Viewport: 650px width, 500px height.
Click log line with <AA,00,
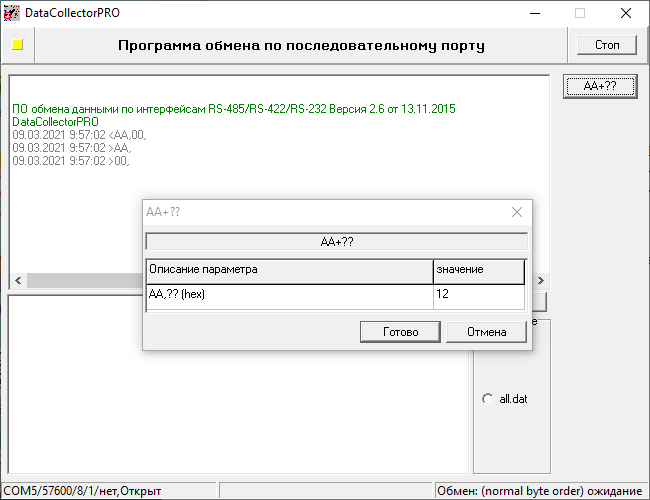[79, 135]
